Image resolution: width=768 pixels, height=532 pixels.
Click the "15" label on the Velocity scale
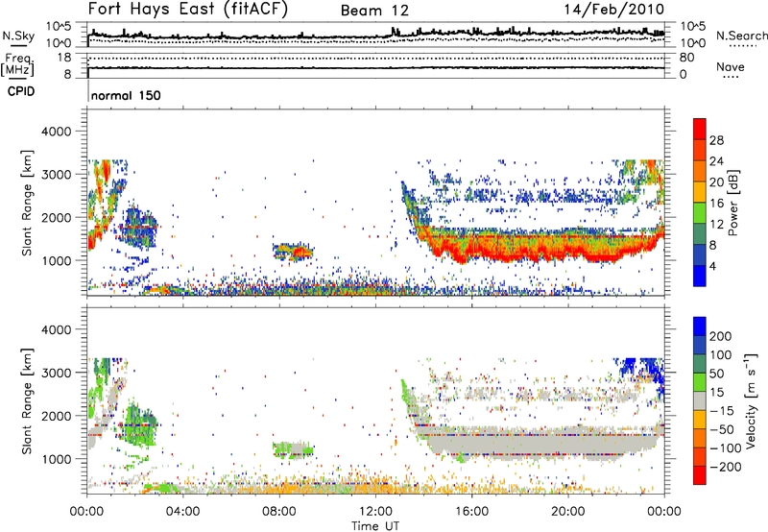coord(716,392)
